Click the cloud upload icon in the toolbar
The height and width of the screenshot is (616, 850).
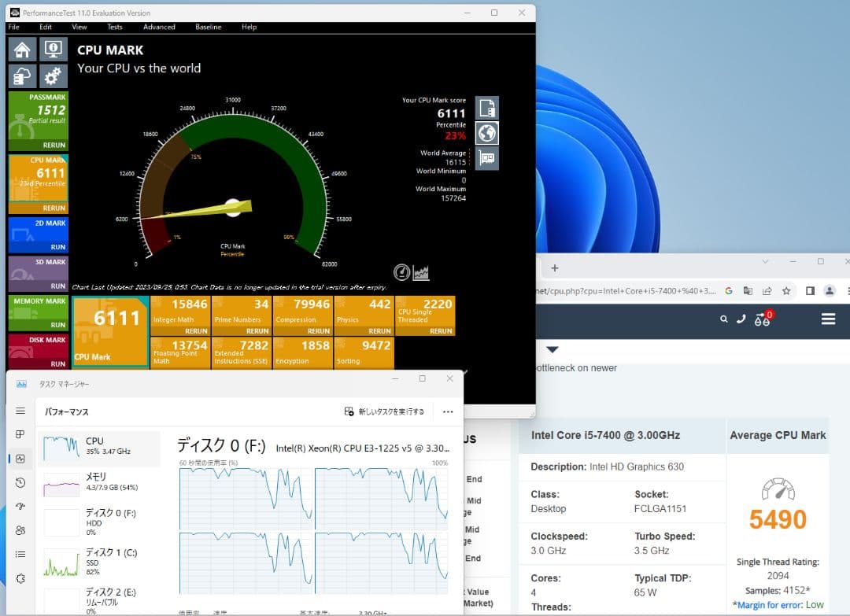tap(22, 76)
